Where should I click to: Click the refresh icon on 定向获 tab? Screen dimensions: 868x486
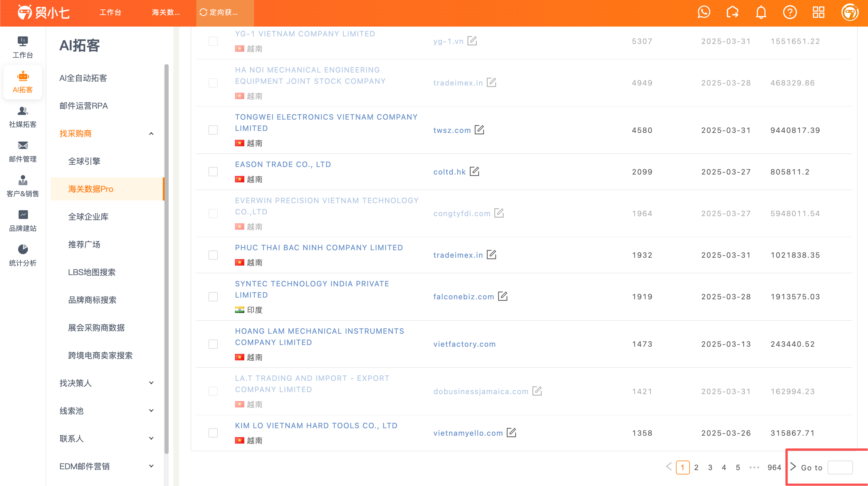[x=203, y=12]
